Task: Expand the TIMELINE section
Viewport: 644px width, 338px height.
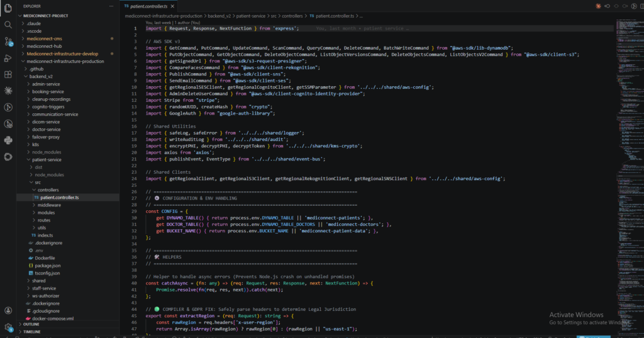Action: tap(68, 332)
